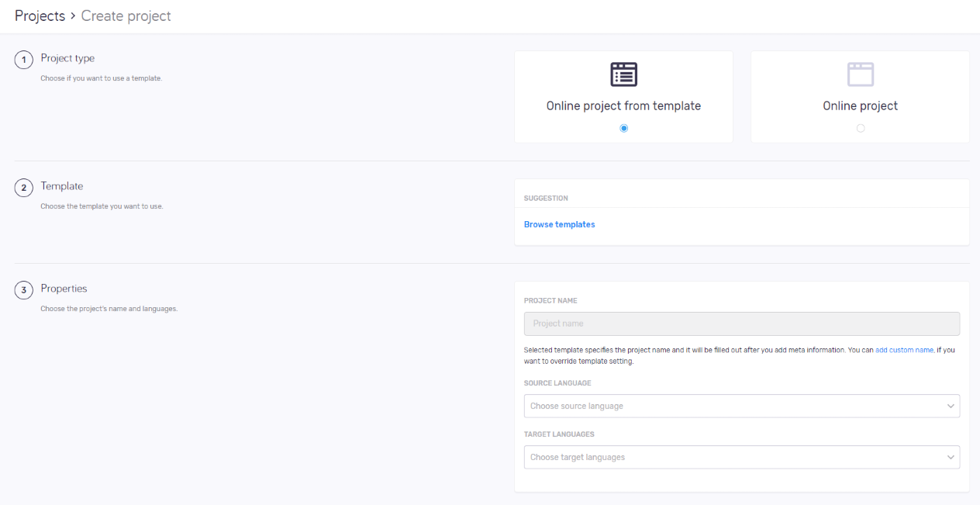980x505 pixels.
Task: Click the Online project from template icon
Action: 623,74
